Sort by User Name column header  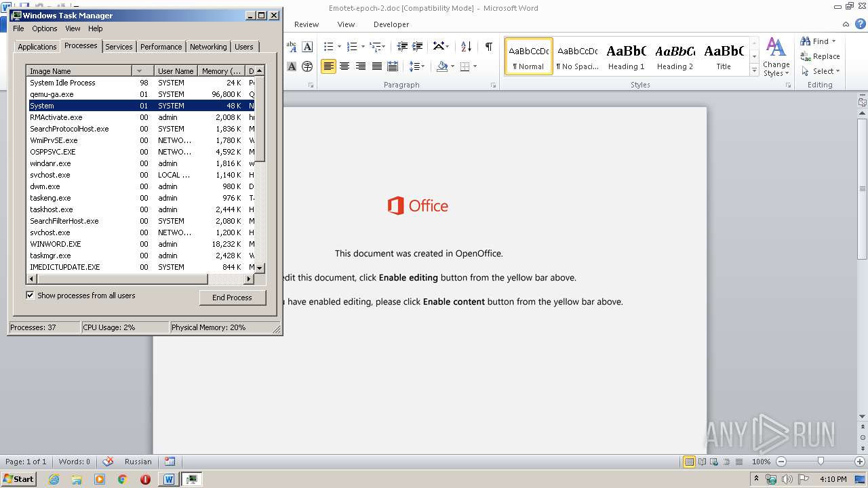pos(176,71)
